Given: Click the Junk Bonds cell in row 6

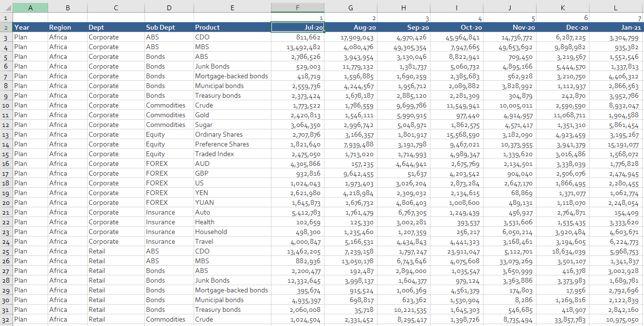Looking at the screenshot, I should 233,66.
